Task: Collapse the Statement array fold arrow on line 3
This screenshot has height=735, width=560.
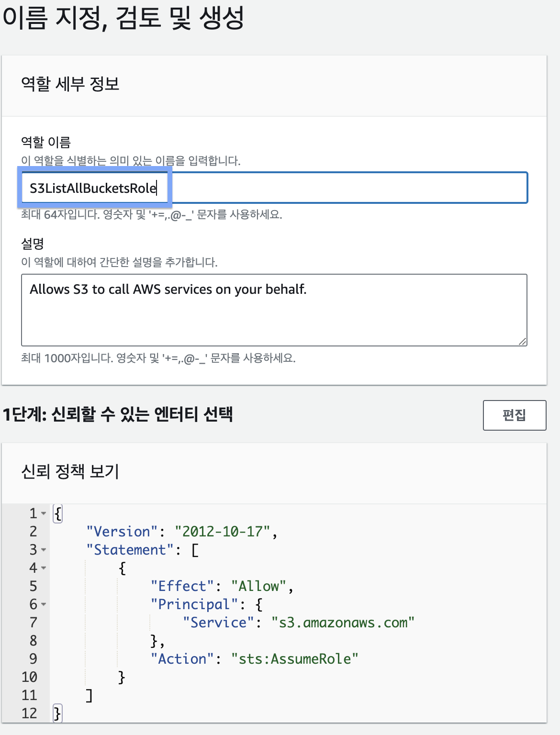Action: tap(44, 550)
